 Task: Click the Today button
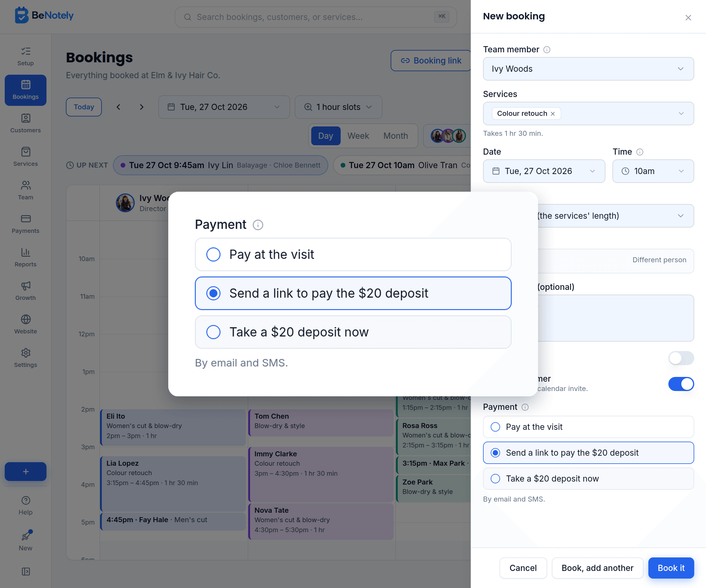[x=84, y=107]
